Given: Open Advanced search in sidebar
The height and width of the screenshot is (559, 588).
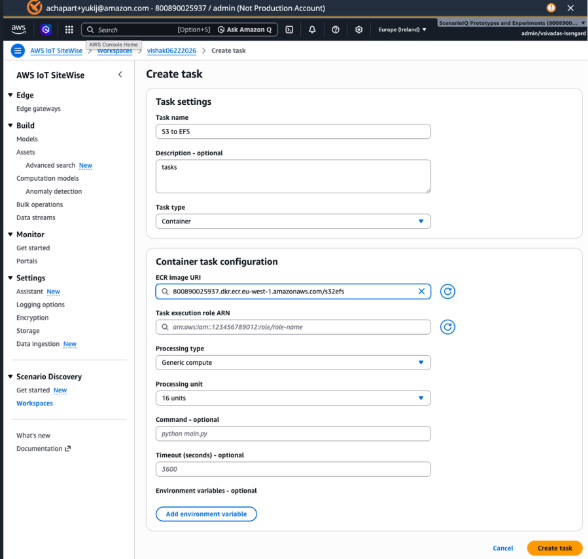Looking at the screenshot, I should (50, 165).
